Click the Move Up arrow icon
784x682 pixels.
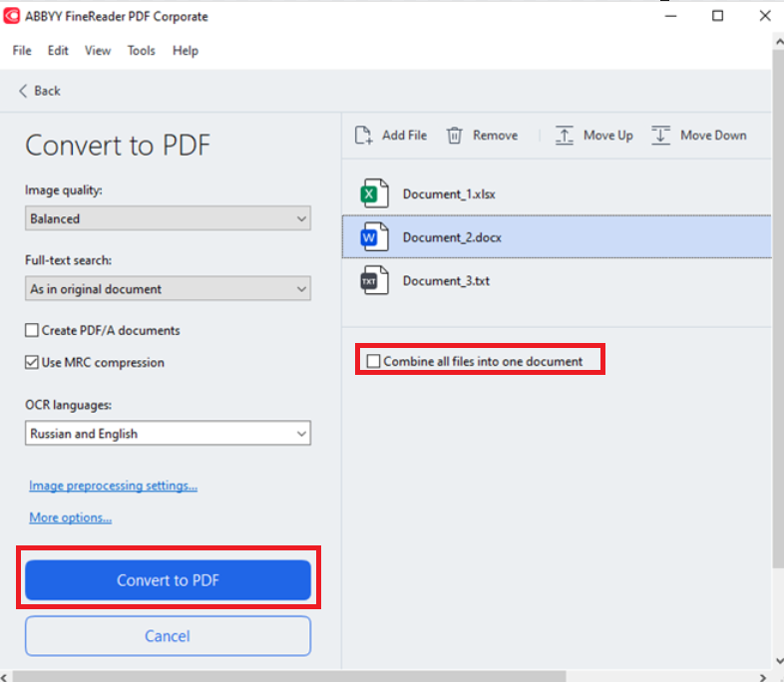pos(564,136)
